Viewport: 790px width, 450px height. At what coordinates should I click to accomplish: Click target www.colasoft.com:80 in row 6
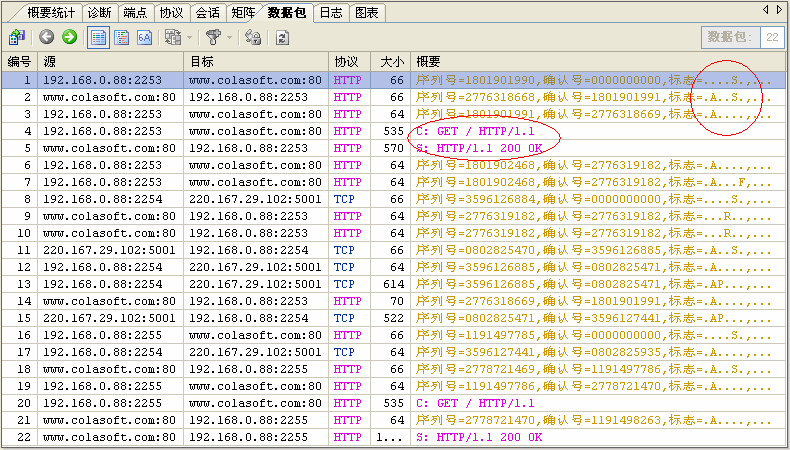tap(255, 165)
